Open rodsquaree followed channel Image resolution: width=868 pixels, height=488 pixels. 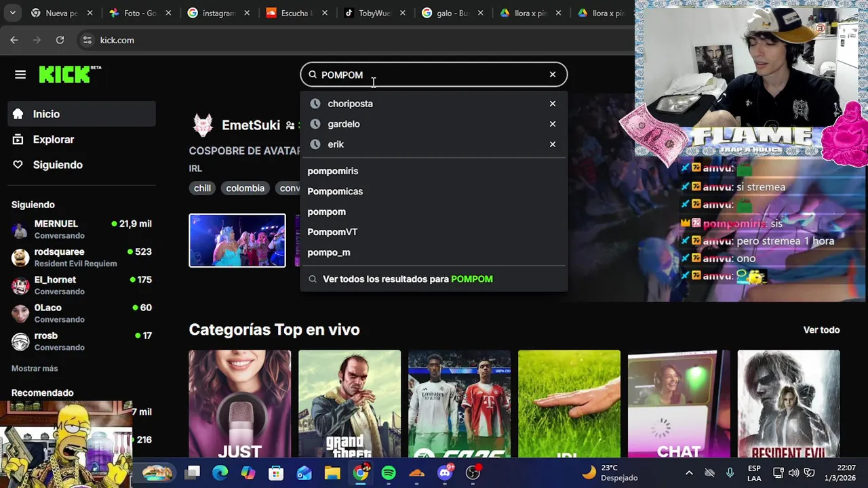click(x=81, y=257)
